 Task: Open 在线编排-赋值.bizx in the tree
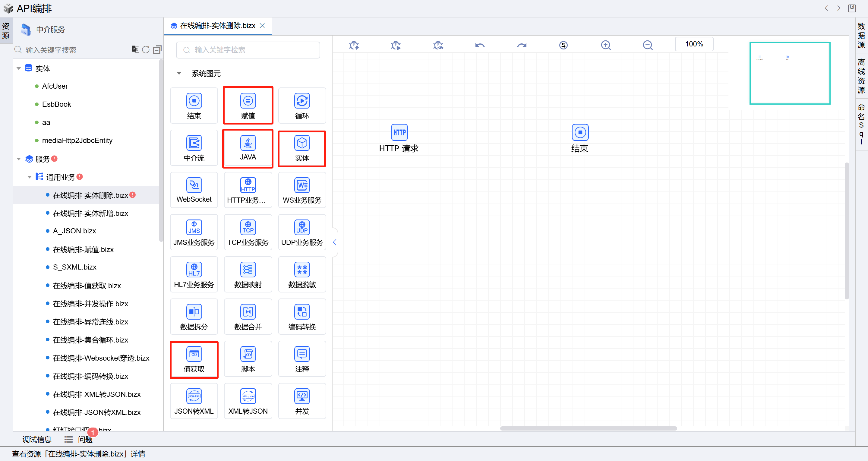click(x=83, y=249)
